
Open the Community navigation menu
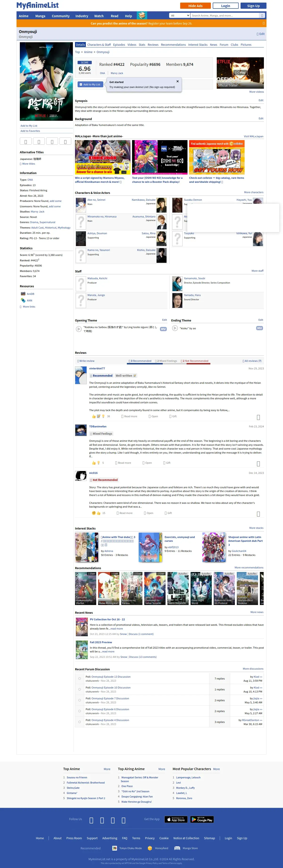[x=61, y=16]
